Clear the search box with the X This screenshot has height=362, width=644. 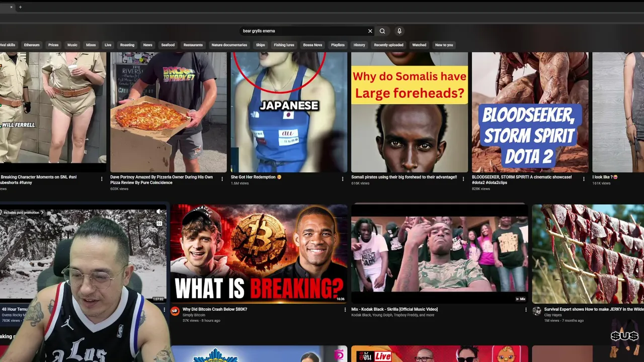[370, 31]
